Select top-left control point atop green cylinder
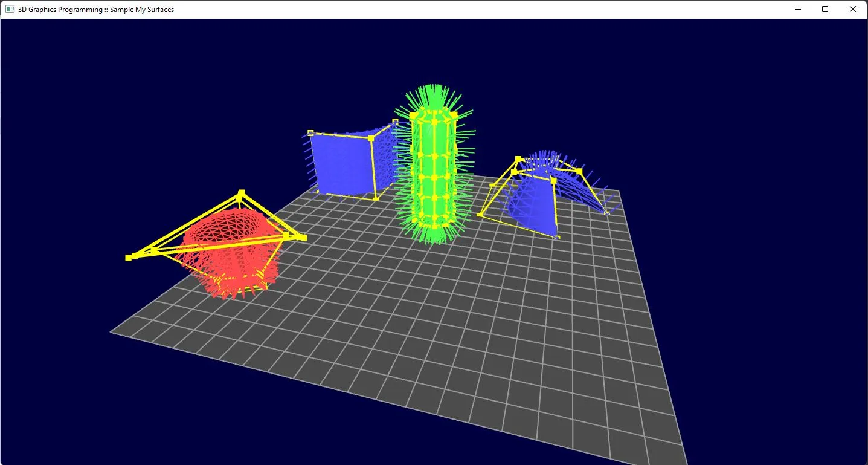868x465 pixels. click(x=413, y=115)
